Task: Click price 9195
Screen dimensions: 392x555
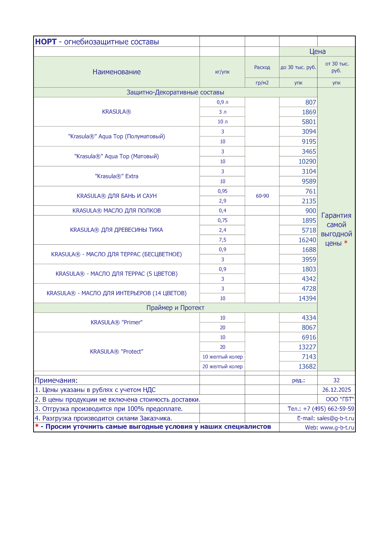Action: 309,141
